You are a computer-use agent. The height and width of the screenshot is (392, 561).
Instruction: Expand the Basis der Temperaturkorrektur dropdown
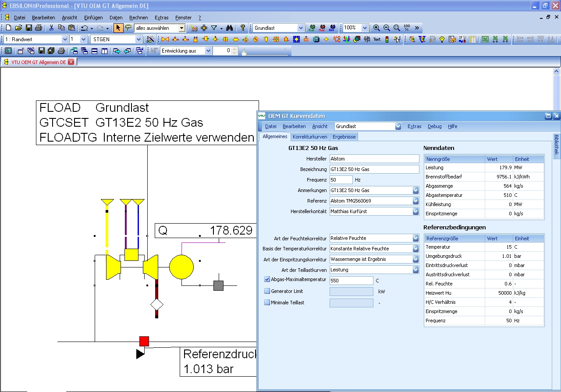[415, 249]
